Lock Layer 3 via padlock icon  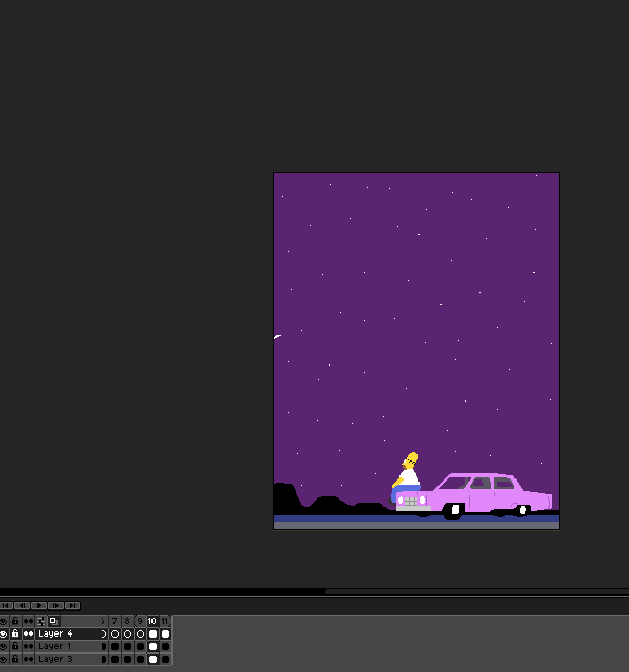pyautogui.click(x=15, y=659)
